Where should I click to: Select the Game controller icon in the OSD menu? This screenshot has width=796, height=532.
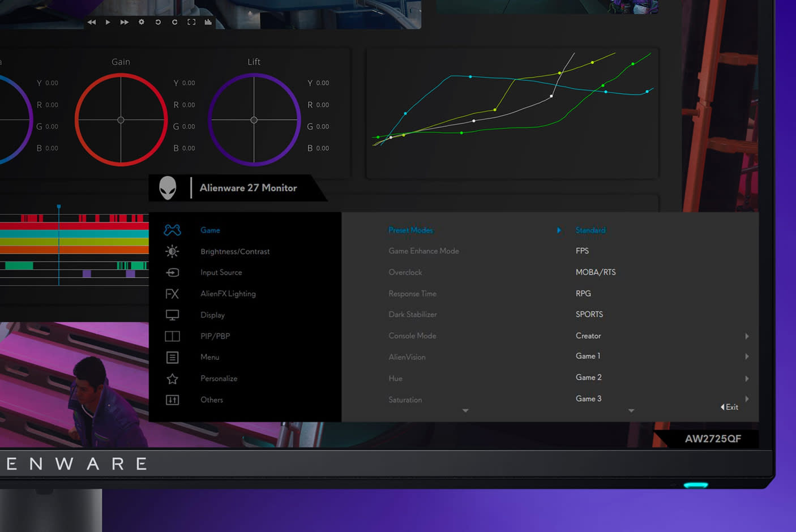coord(172,230)
